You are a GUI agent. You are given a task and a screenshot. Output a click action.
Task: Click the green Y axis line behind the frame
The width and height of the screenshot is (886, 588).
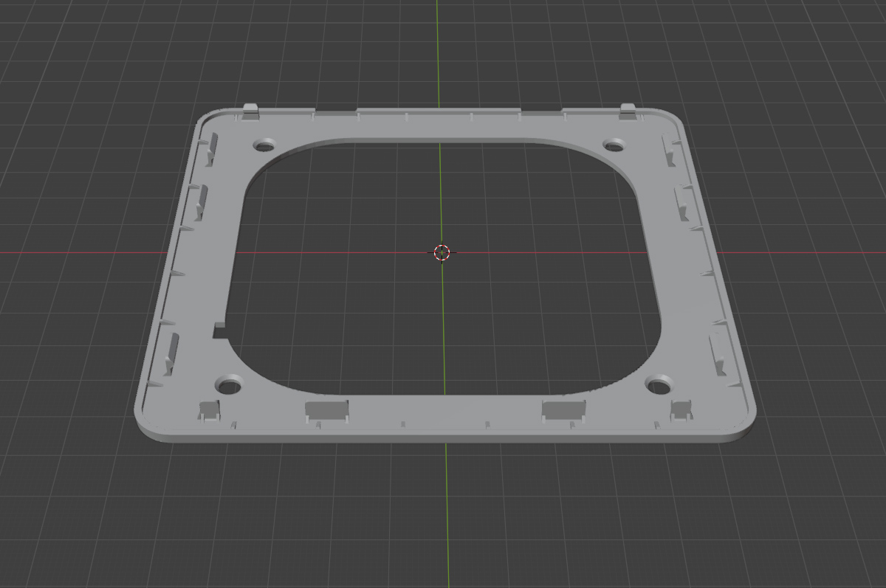pos(438,52)
